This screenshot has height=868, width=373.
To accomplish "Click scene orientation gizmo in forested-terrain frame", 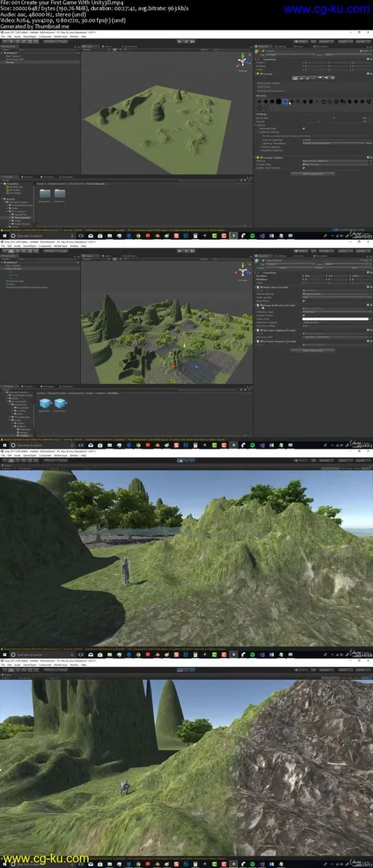I will coord(243,270).
